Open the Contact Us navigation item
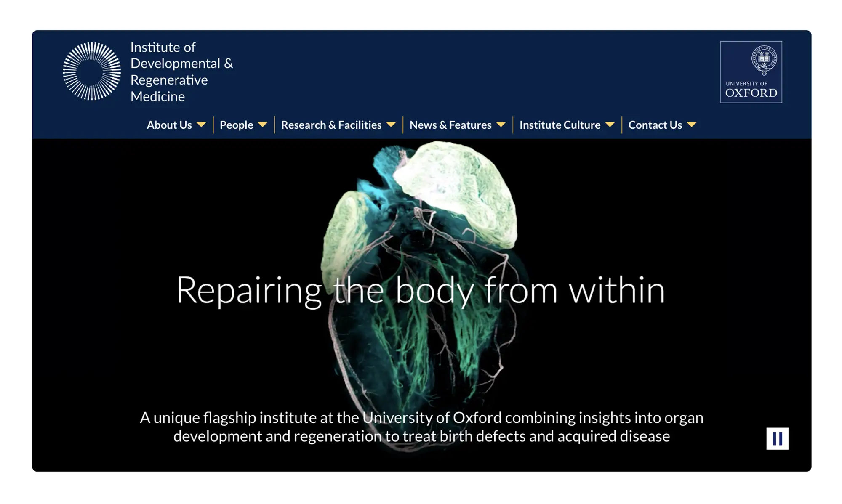This screenshot has width=842, height=504. coord(655,125)
